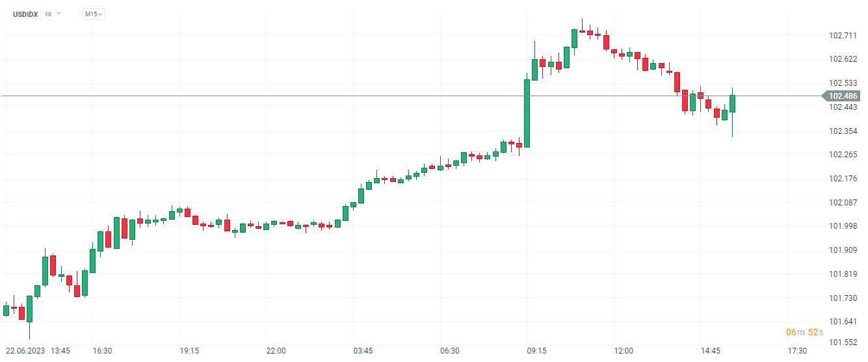
Task: Click the 102.354 price axis label
Action: (843, 131)
